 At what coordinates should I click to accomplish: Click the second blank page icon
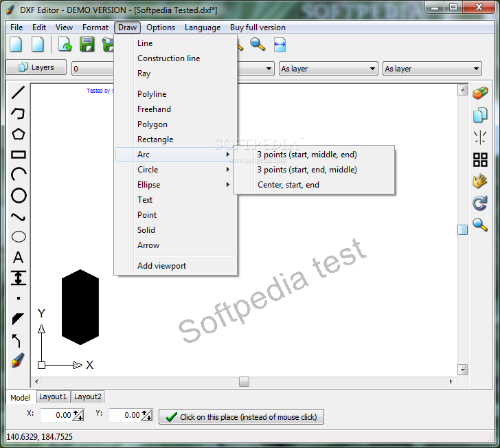pos(38,45)
